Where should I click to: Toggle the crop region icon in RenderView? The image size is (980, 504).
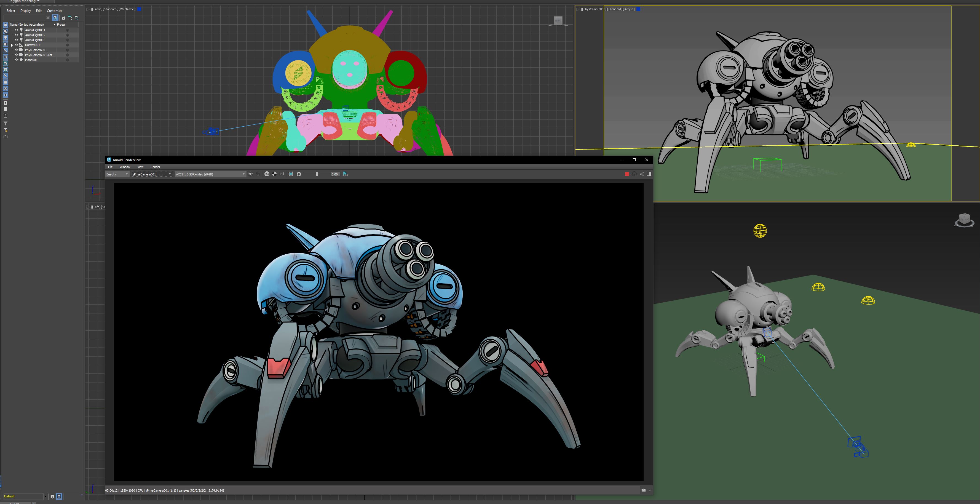tap(291, 174)
